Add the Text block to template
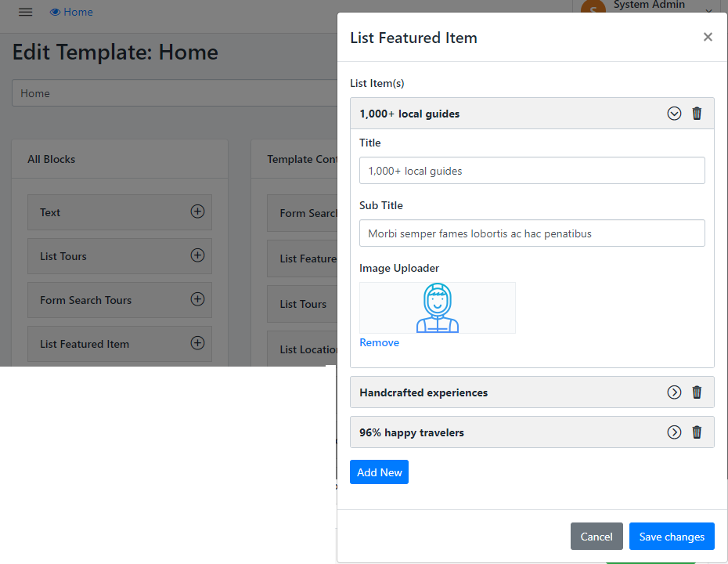This screenshot has height=564, width=728. point(197,211)
